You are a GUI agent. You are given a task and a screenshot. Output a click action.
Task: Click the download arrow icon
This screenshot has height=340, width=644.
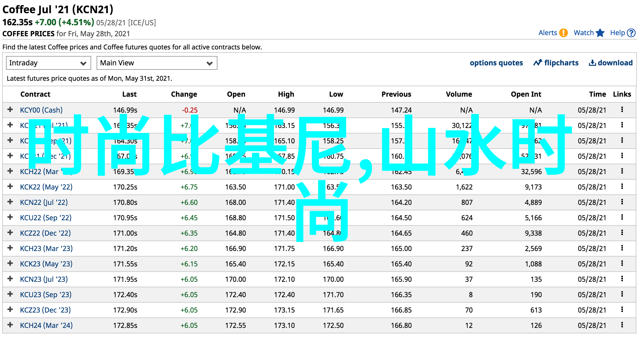coord(592,63)
